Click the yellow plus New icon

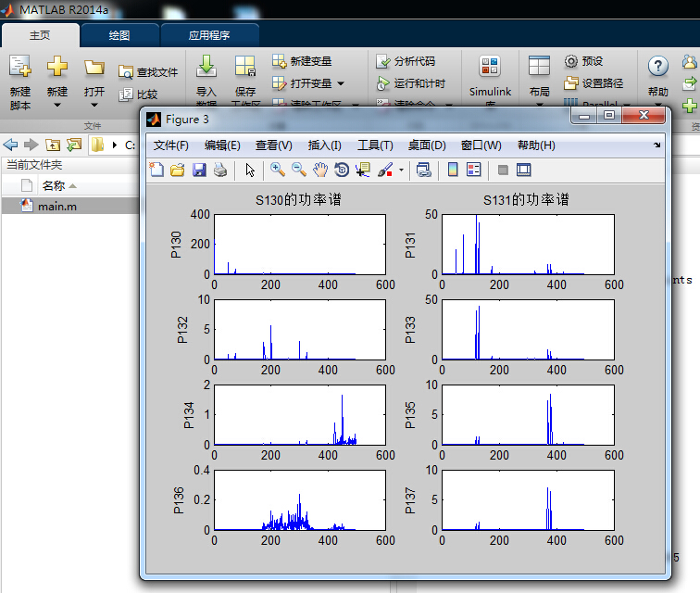click(x=57, y=66)
